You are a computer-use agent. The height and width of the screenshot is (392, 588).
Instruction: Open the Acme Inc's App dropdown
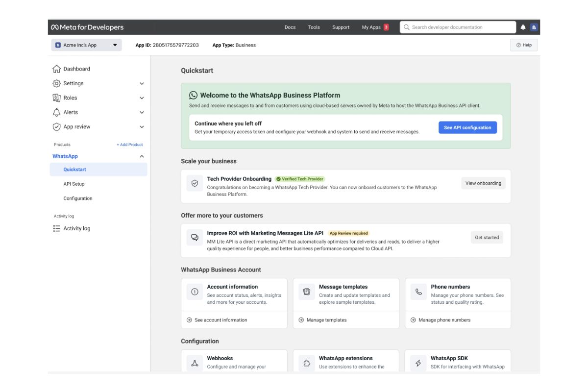pyautogui.click(x=86, y=45)
